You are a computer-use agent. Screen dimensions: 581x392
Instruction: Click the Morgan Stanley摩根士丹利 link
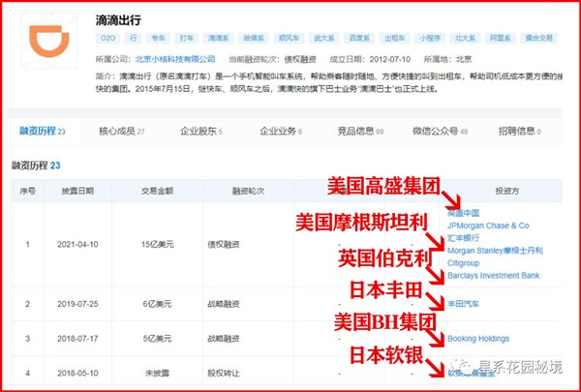(495, 251)
